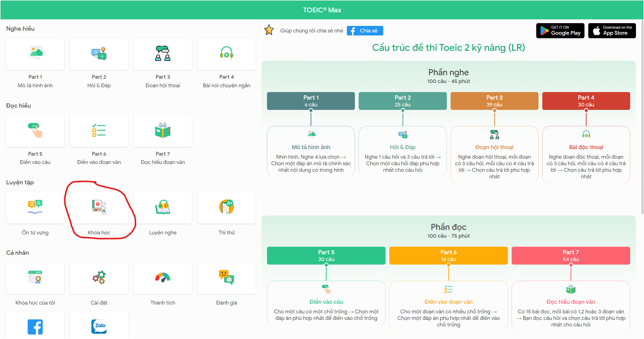Select Part 6 checklist icon tile

(99, 131)
